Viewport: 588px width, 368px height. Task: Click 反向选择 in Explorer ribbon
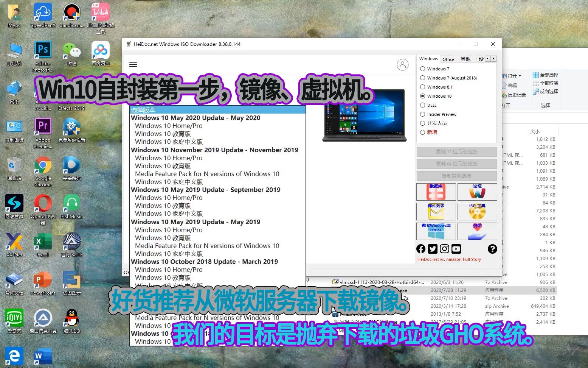[x=545, y=91]
